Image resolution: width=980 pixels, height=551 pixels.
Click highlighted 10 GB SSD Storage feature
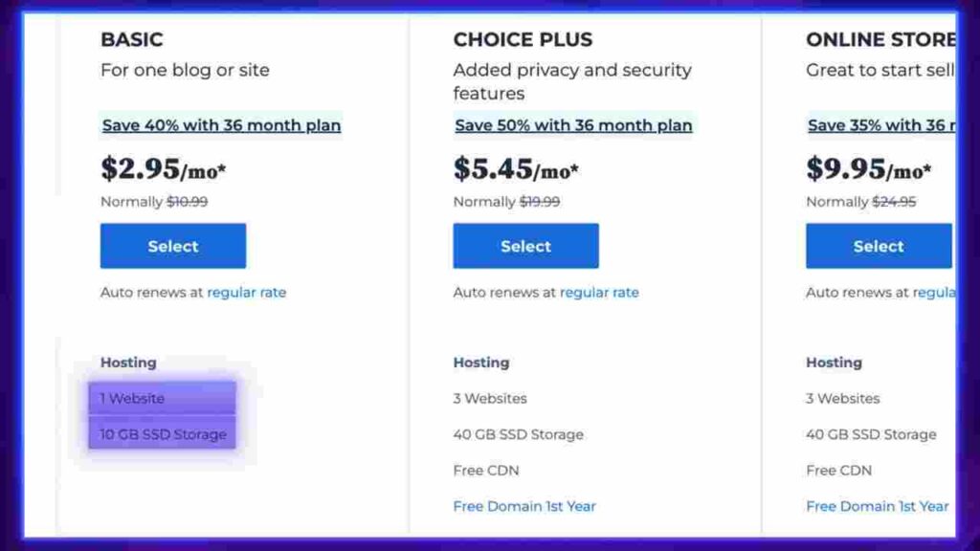pyautogui.click(x=162, y=433)
